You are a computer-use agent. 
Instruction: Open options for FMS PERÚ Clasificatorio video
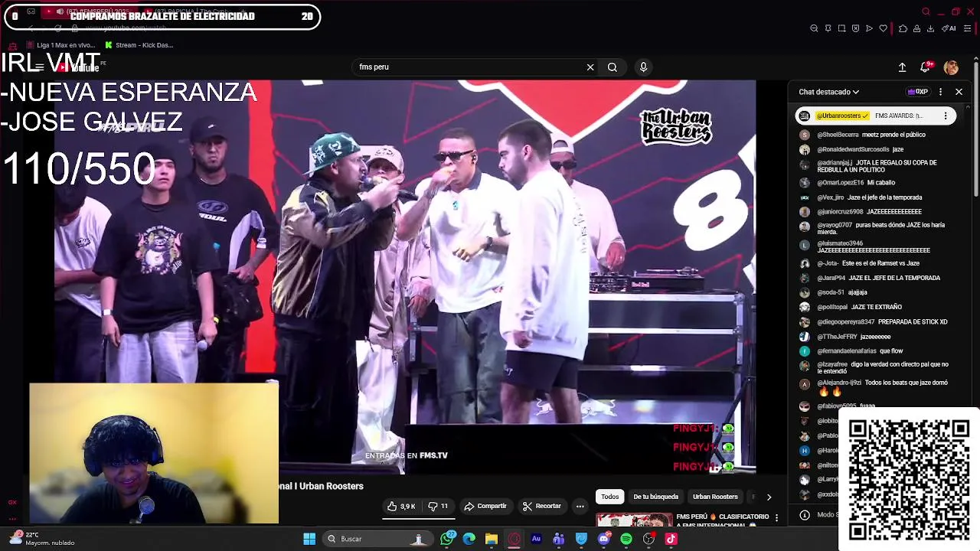pyautogui.click(x=776, y=518)
